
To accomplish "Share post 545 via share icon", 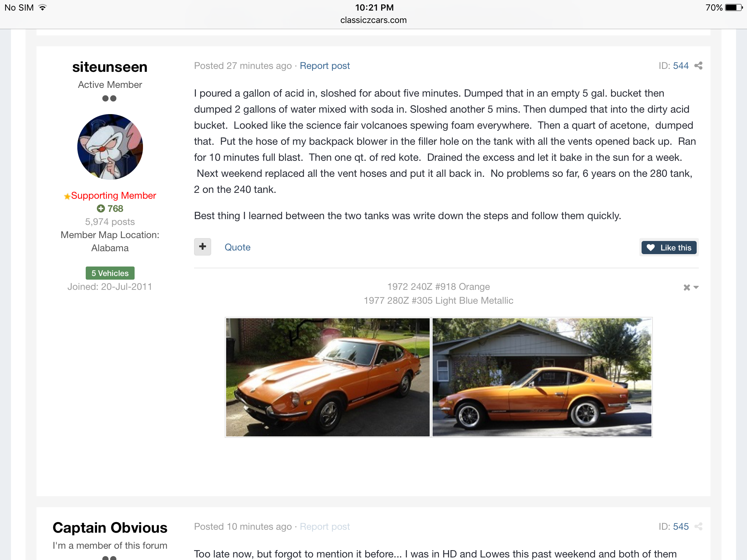I will (698, 526).
